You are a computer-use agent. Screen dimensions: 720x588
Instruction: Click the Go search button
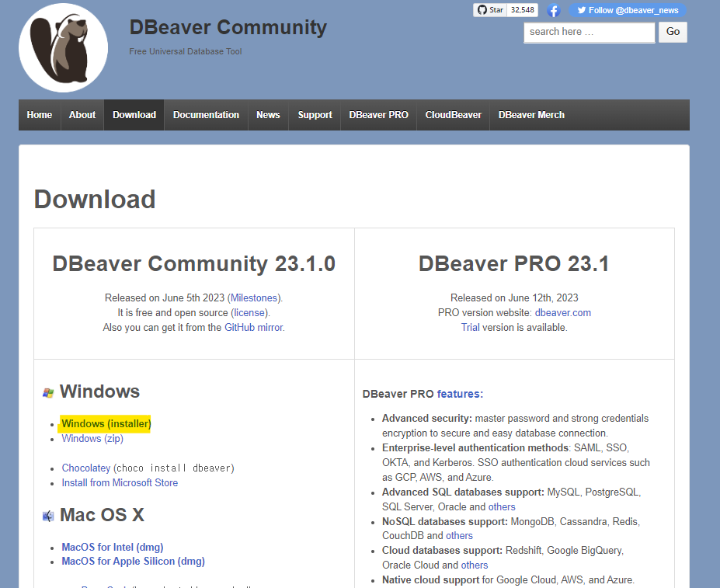[x=673, y=32]
